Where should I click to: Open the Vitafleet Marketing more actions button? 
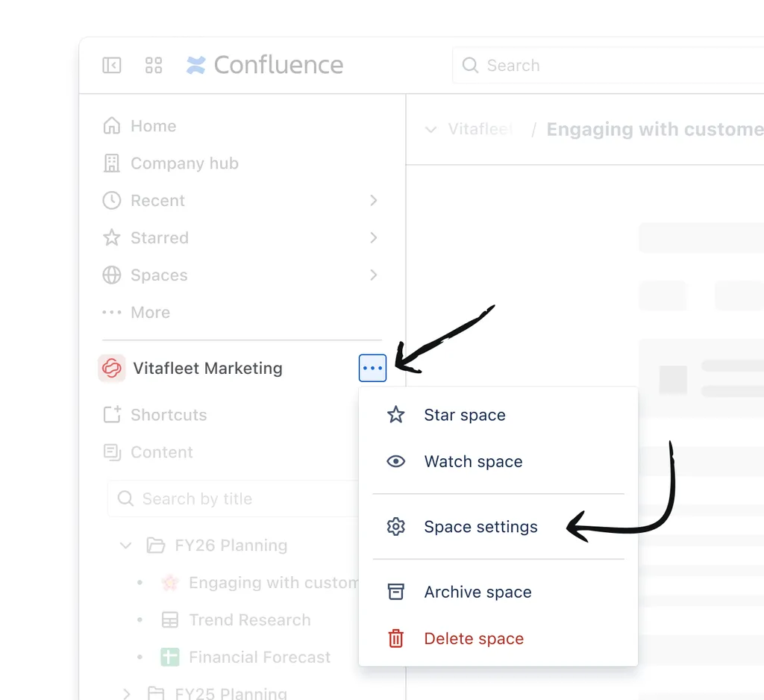pos(373,368)
